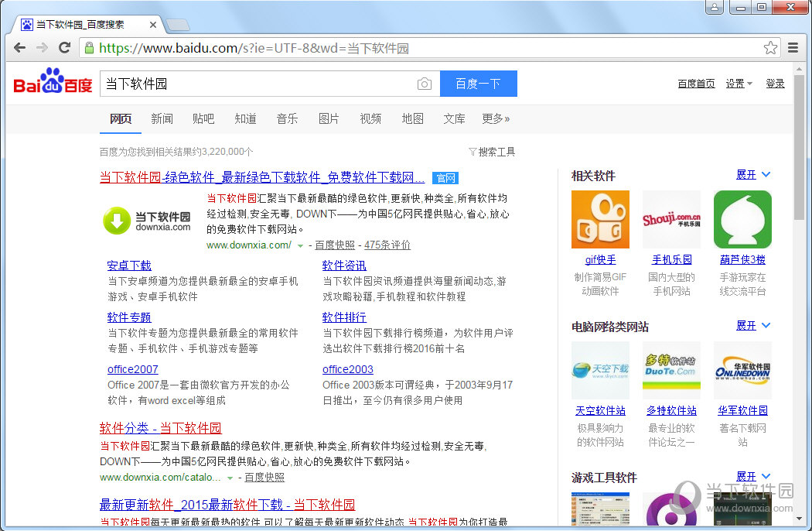Click the 百度一下 search button
This screenshot has height=531, width=812.
tap(479, 84)
